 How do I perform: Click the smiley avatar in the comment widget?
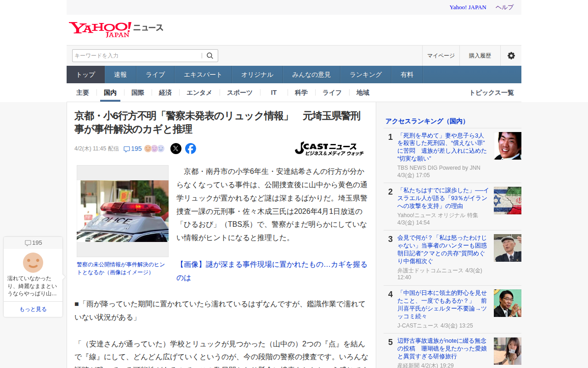click(x=33, y=262)
